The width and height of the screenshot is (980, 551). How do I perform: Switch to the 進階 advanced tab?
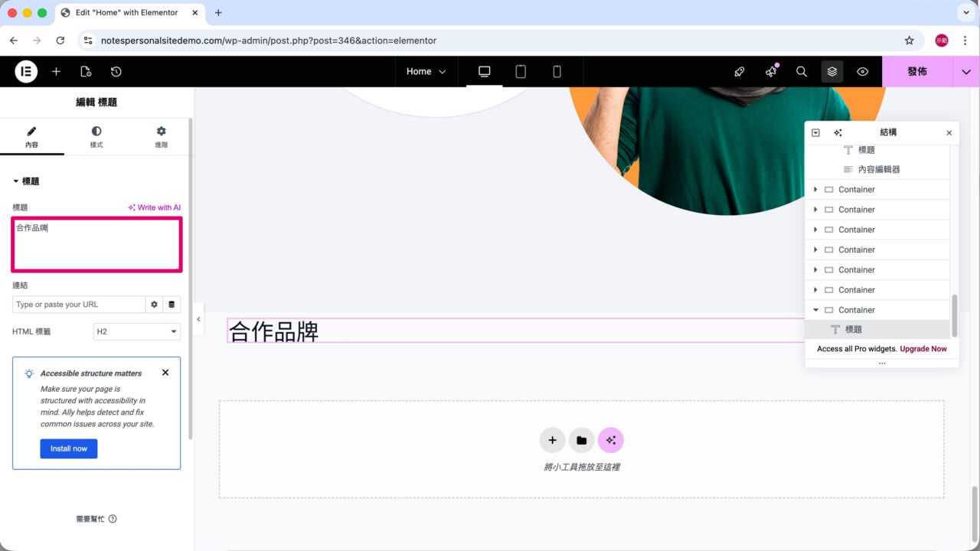(161, 137)
